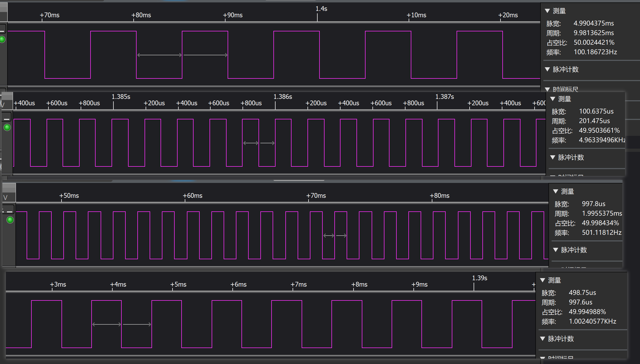640x364 pixels.
Task: Click the 脉宽 label beside 498.75us
Action: click(x=549, y=293)
